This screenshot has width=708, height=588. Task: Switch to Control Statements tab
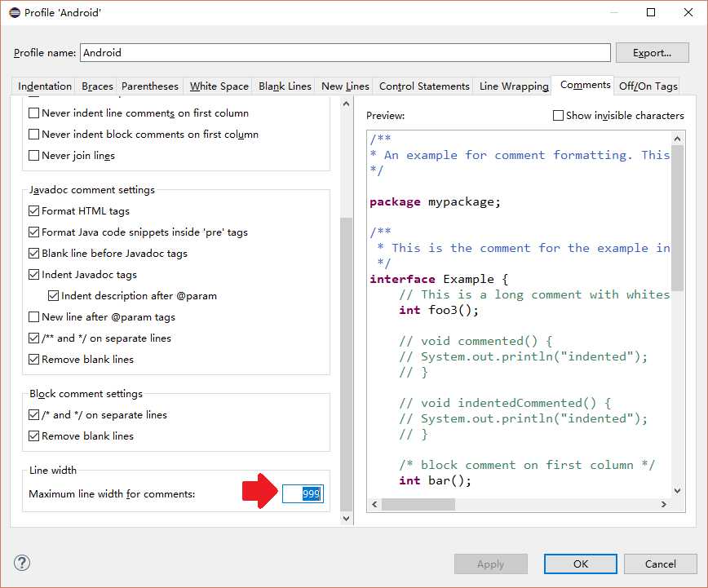click(x=424, y=86)
